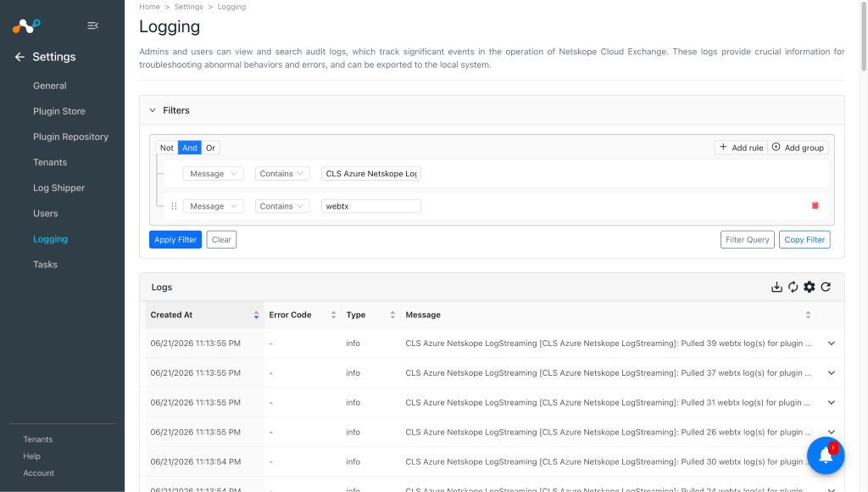868x492 pixels.
Task: Clear the filters
Action: coord(221,239)
